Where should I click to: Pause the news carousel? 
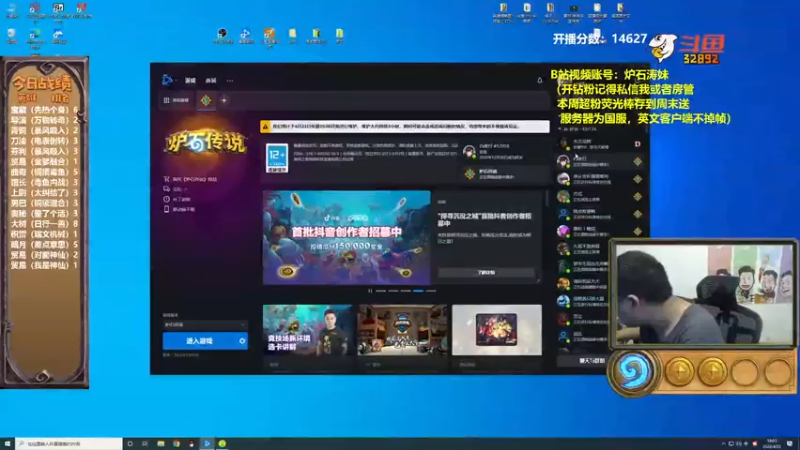[370, 291]
